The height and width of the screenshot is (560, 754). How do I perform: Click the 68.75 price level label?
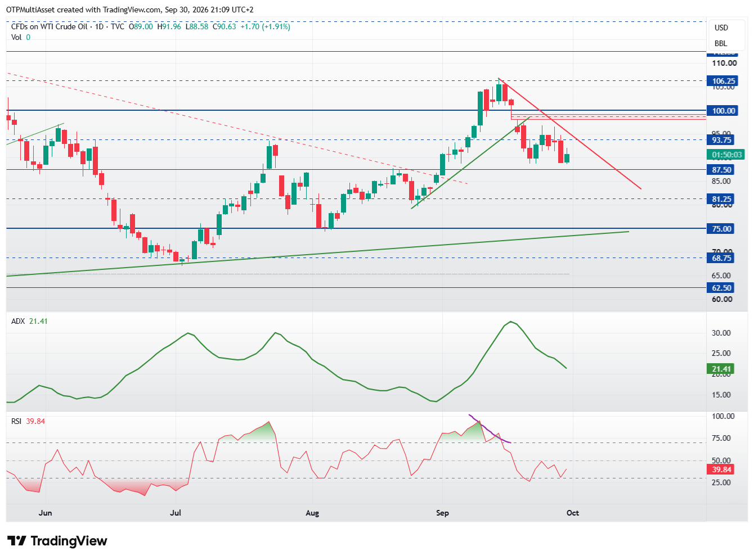[x=721, y=258]
